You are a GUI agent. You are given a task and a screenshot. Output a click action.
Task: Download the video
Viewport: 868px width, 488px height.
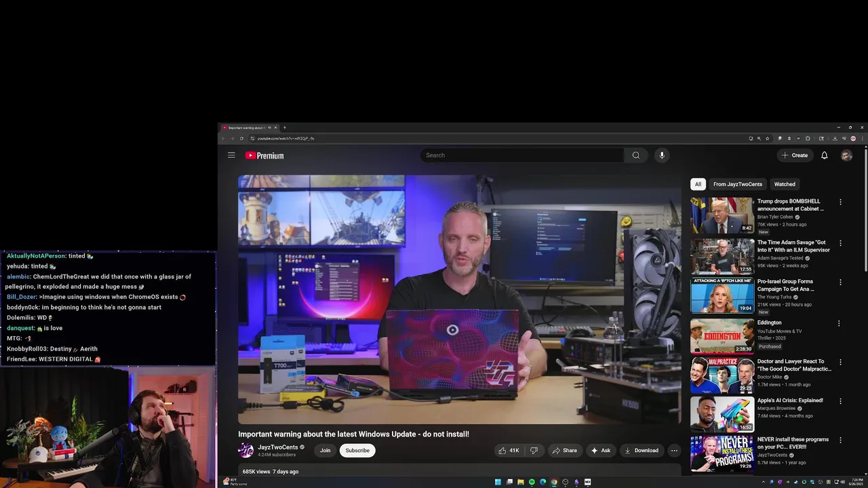click(642, 450)
